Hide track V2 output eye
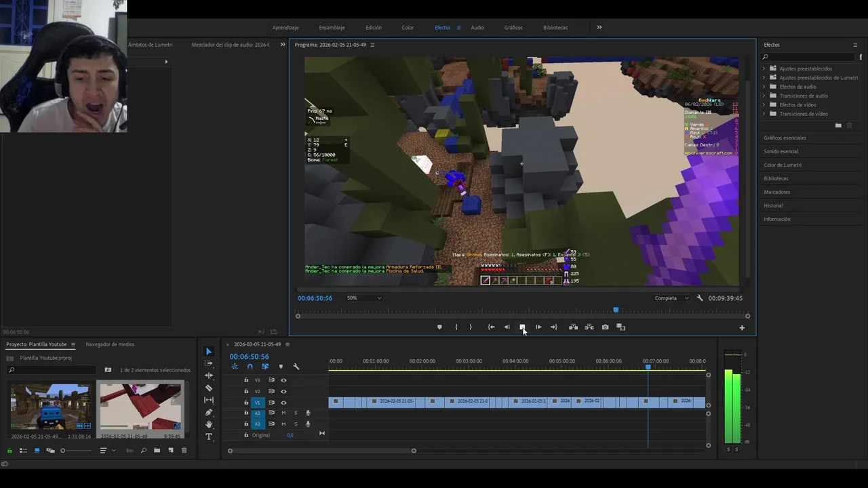This screenshot has width=868, height=488. (x=283, y=391)
